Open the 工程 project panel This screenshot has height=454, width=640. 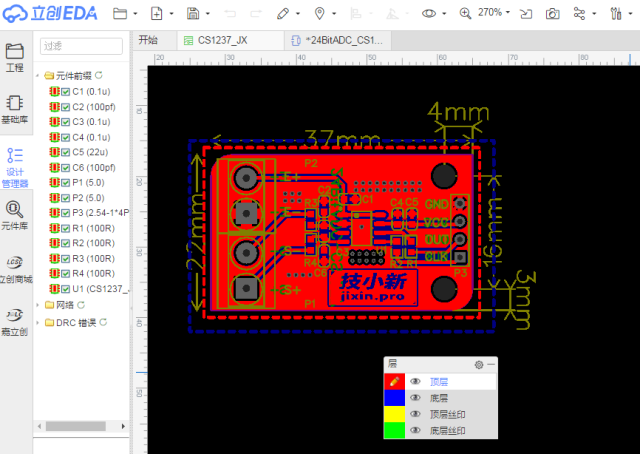(15, 56)
